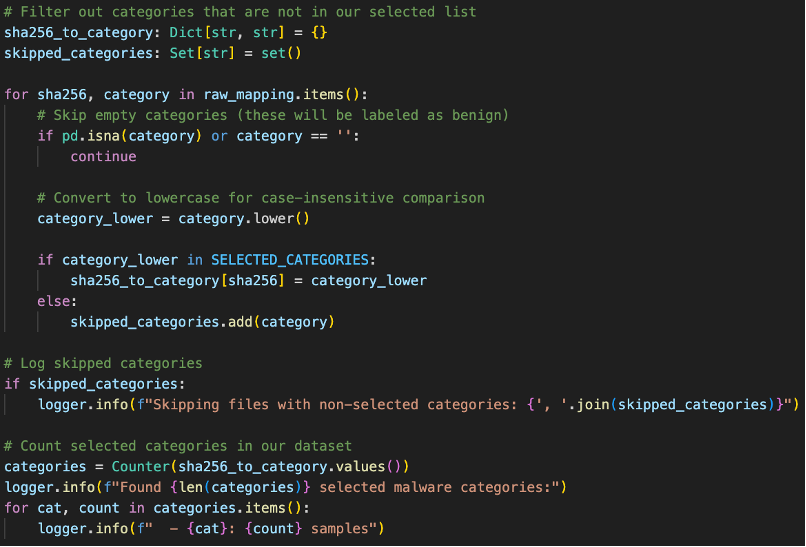Click the '# Convert to lowercase' comment
The image size is (806, 547).
(x=260, y=198)
